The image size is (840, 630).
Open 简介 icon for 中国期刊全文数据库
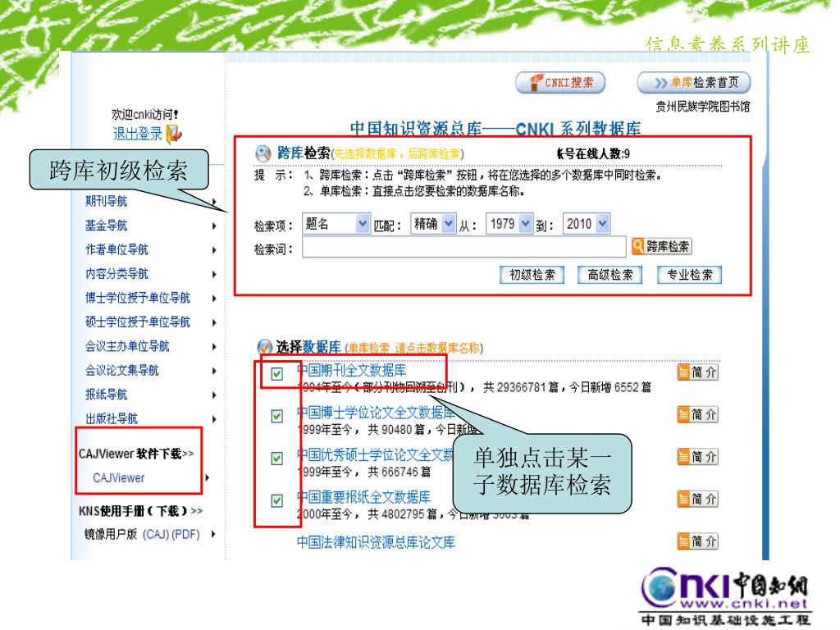[697, 372]
